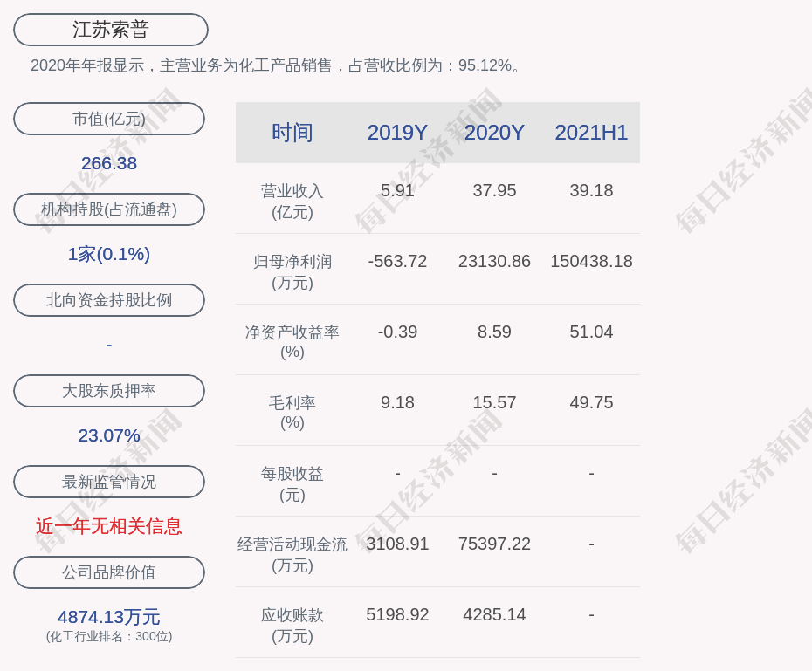Select gross margin value 9.18
The height and width of the screenshot is (671, 812).
pyautogui.click(x=398, y=402)
